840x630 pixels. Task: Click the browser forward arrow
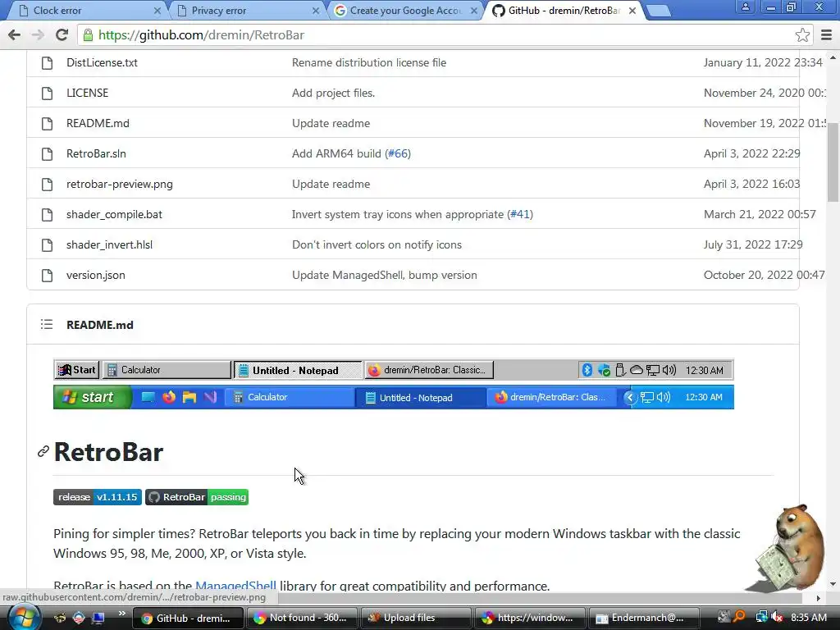(x=38, y=35)
